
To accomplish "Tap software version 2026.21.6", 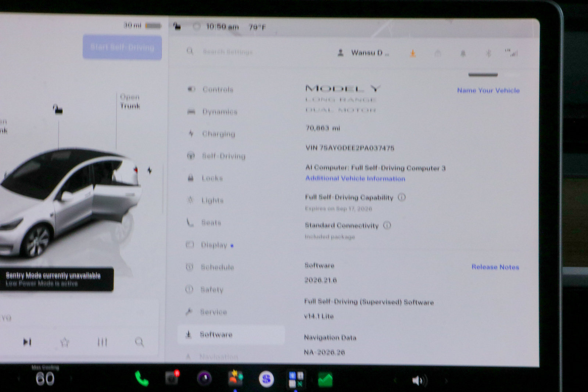I will [x=320, y=280].
